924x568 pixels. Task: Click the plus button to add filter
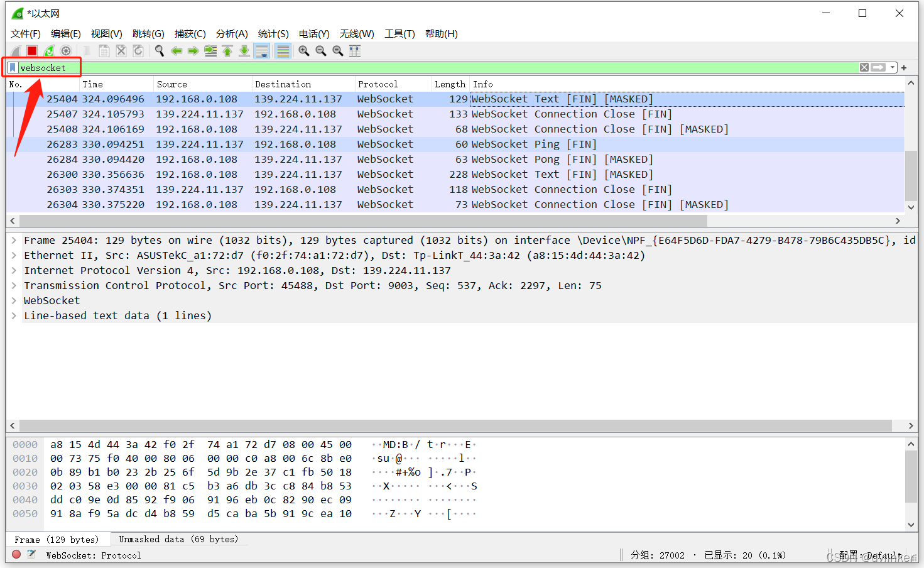(x=904, y=67)
